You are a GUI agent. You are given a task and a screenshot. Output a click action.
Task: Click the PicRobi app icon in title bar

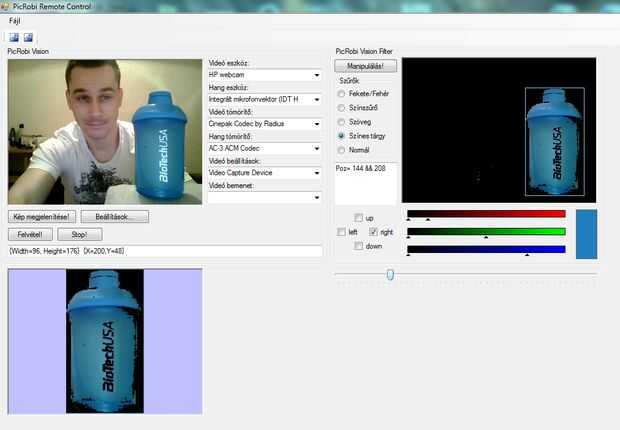point(5,6)
